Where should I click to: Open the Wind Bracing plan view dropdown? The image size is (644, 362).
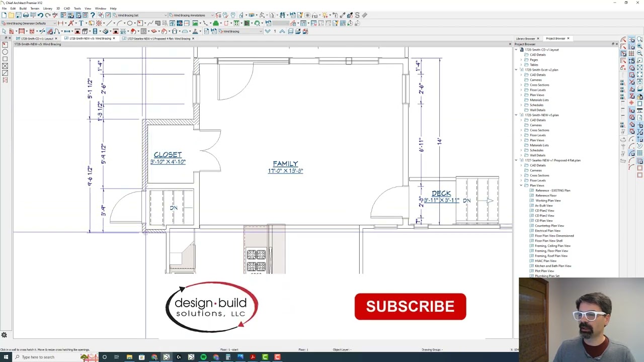point(240,31)
